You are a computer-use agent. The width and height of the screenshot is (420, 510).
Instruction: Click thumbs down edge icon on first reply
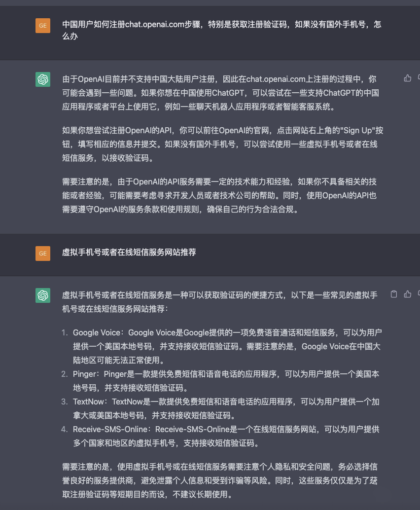click(x=419, y=78)
